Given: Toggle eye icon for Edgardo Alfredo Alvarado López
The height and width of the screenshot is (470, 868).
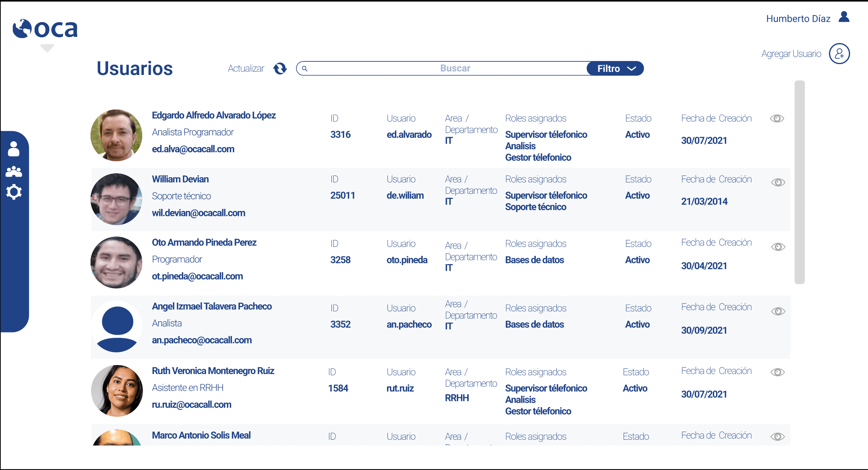Looking at the screenshot, I should point(777,118).
